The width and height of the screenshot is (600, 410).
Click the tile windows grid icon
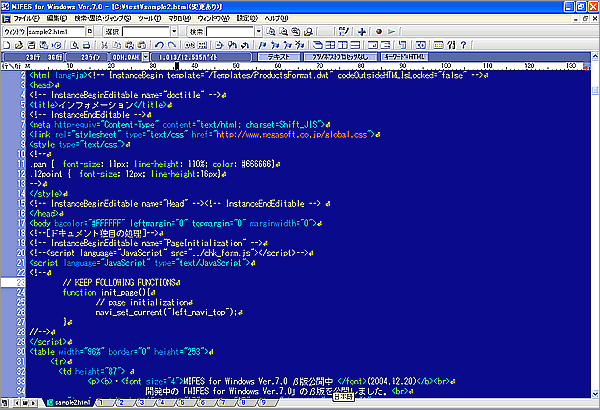tap(330, 45)
